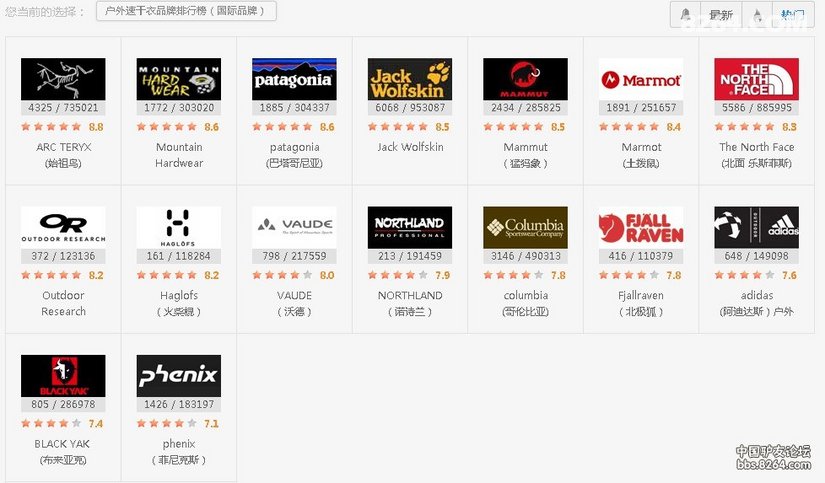Open the adidas outdoor logo
This screenshot has height=483, width=825.
click(x=757, y=227)
